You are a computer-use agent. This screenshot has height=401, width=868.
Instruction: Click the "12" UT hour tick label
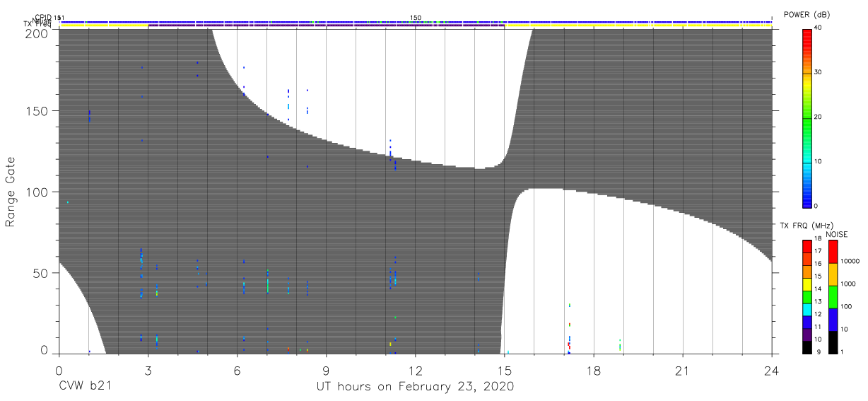415,369
